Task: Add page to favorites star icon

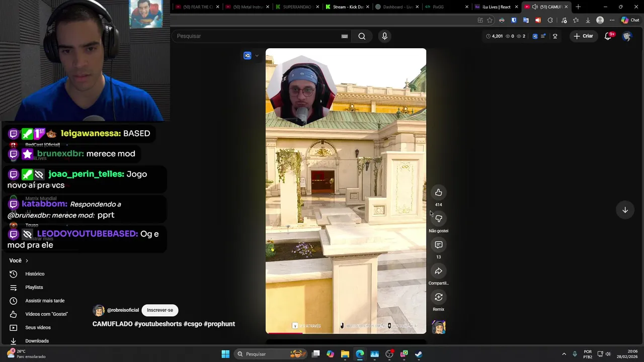Action: (490, 20)
